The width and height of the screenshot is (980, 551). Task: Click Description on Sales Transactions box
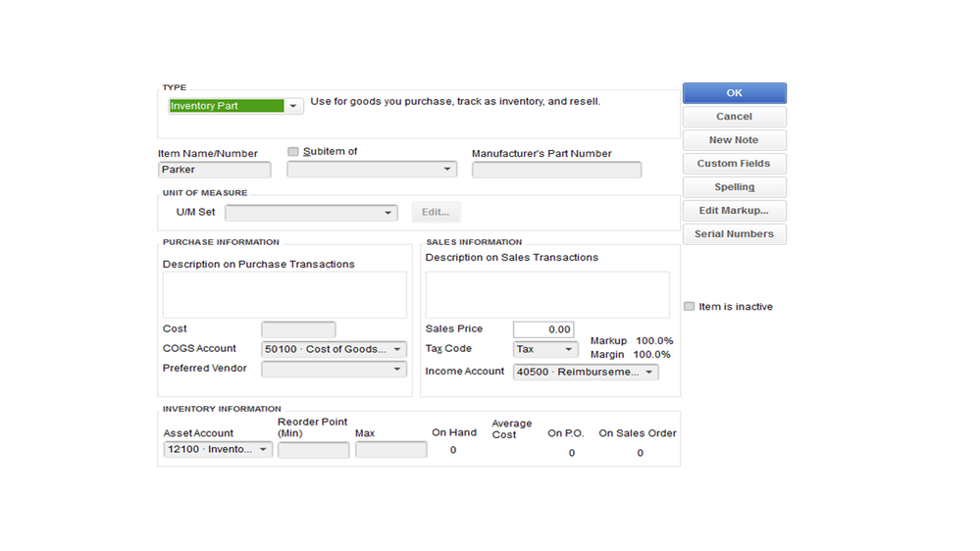click(547, 295)
